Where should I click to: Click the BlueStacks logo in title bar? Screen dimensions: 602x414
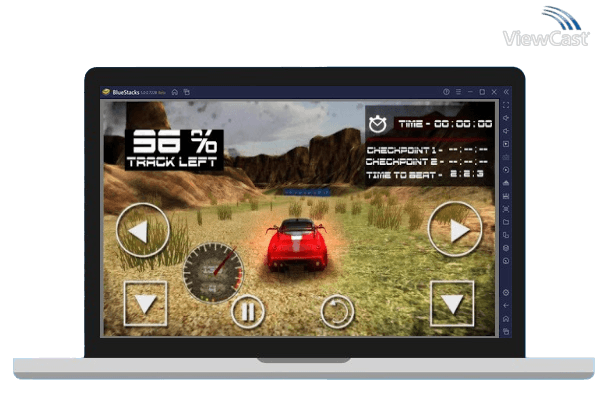(x=107, y=92)
